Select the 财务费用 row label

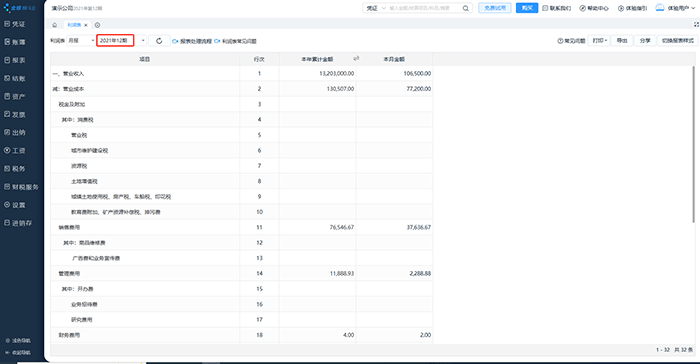tap(69, 335)
